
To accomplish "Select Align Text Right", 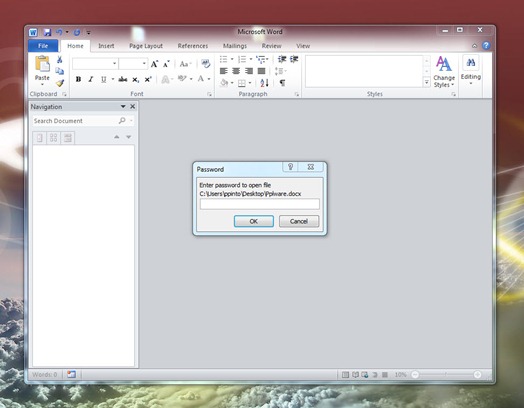I will coord(249,71).
